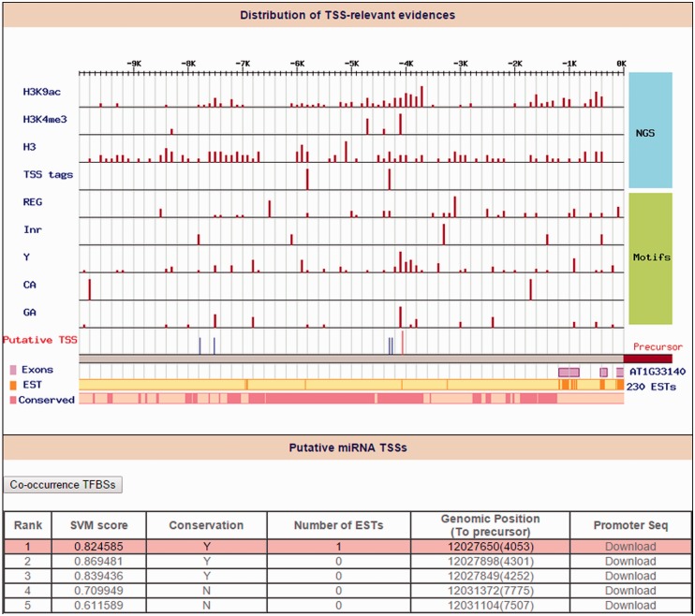The height and width of the screenshot is (616, 695).
Task: Click the CA track label
Action: point(29,285)
